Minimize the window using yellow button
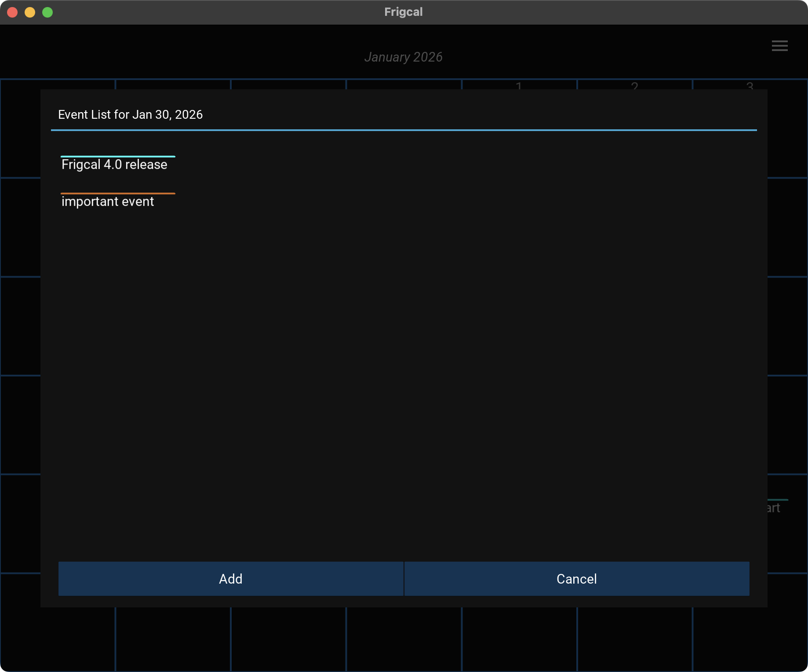 [30, 12]
